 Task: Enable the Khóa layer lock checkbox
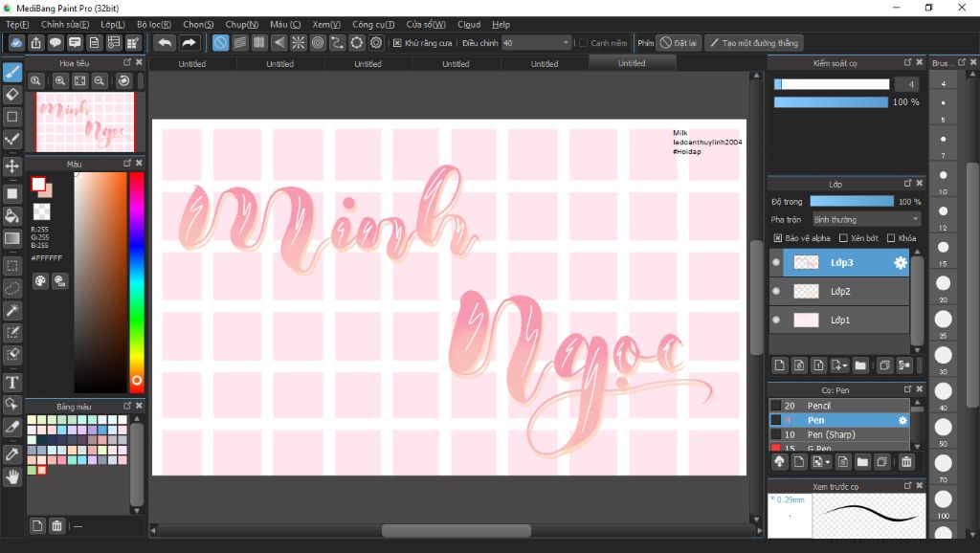tap(891, 238)
